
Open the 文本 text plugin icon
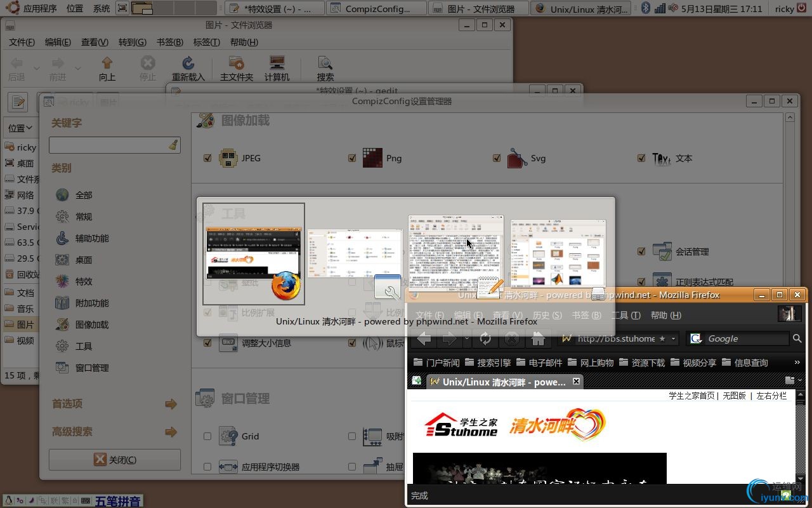[662, 158]
